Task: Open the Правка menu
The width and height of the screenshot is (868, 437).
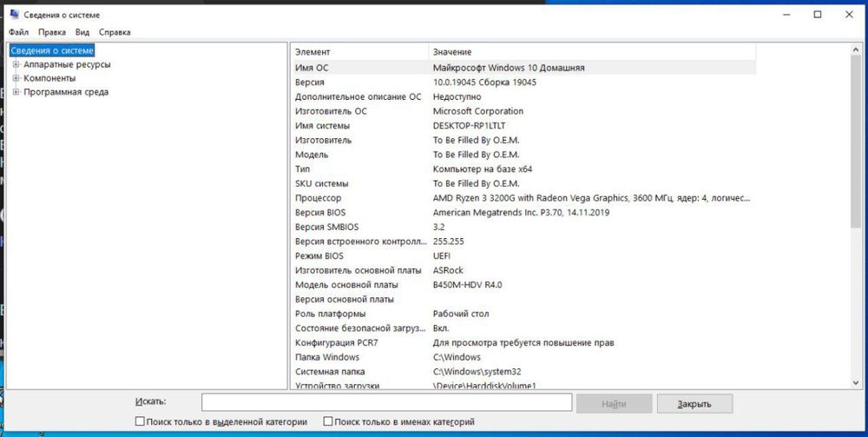Action: [52, 32]
